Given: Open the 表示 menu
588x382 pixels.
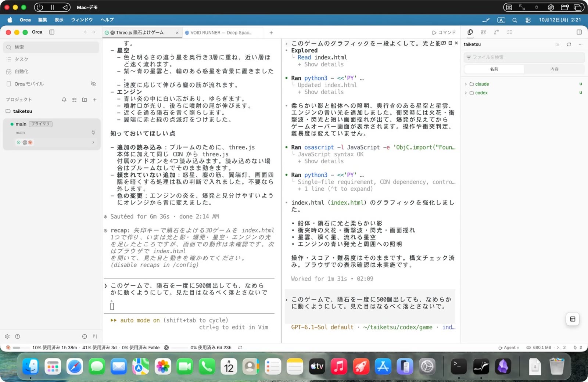Looking at the screenshot, I should tap(59, 20).
